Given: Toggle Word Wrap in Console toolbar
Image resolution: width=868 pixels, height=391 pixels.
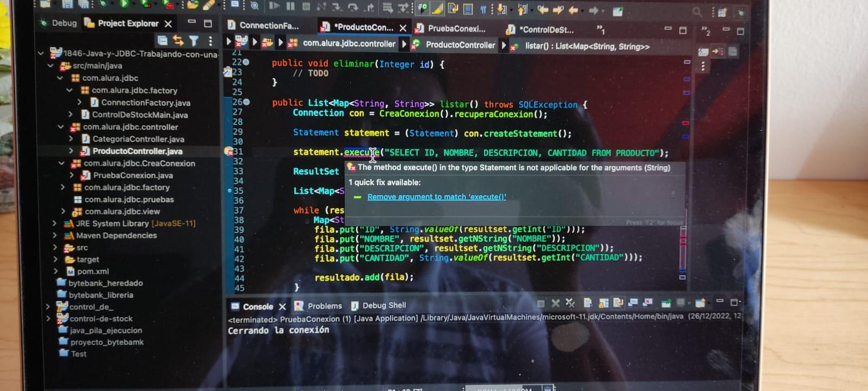Looking at the screenshot, I should [x=618, y=302].
